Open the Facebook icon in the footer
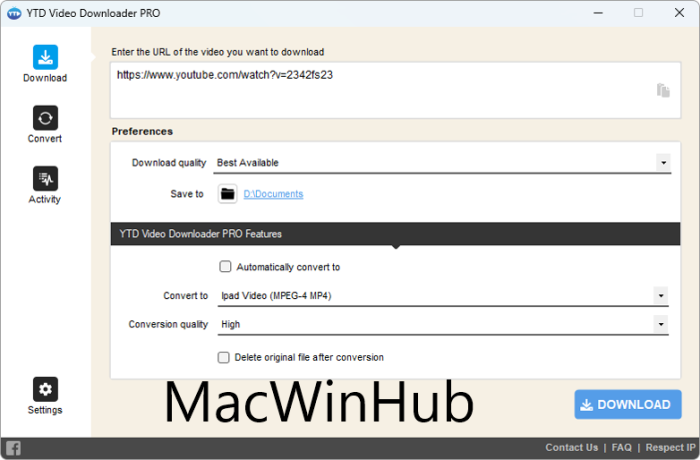 tap(13, 448)
